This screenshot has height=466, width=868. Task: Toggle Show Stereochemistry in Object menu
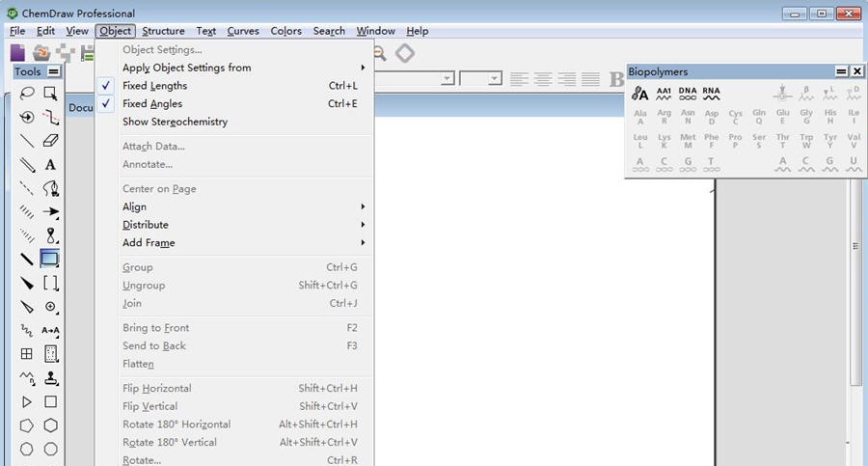(x=175, y=123)
